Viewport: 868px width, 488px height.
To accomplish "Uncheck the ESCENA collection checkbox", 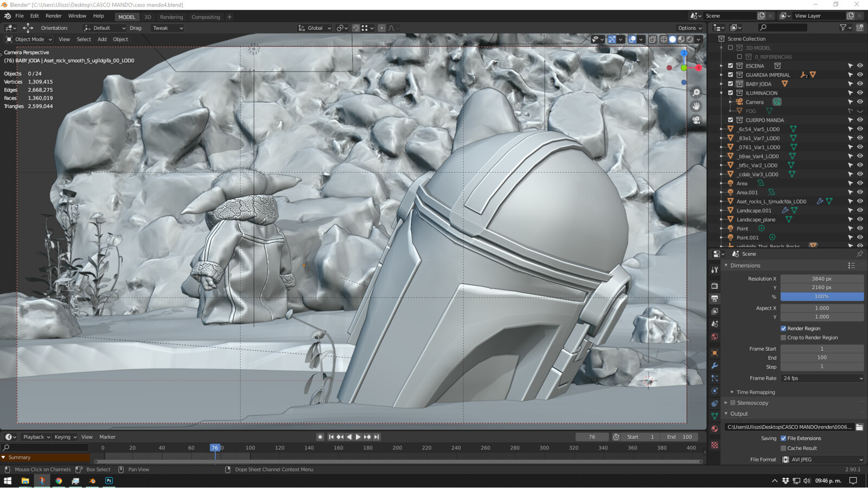I will point(731,66).
